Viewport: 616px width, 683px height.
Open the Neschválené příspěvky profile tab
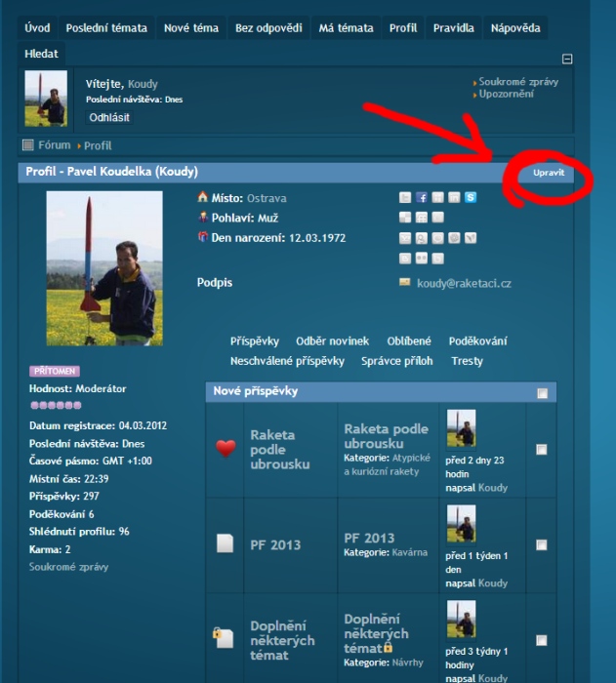click(x=287, y=361)
